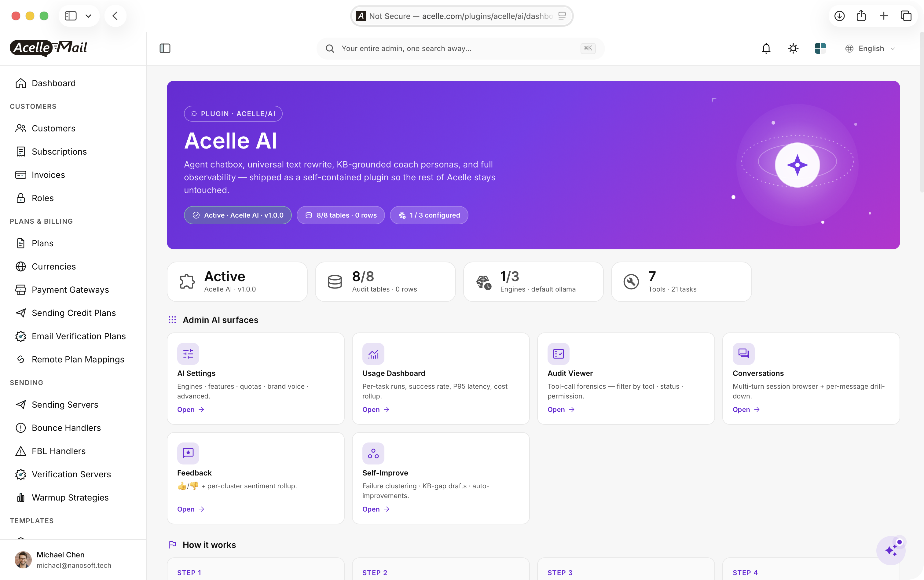Toggle the Safari sidebar button
Screen dimensions: 924x580
71,16
